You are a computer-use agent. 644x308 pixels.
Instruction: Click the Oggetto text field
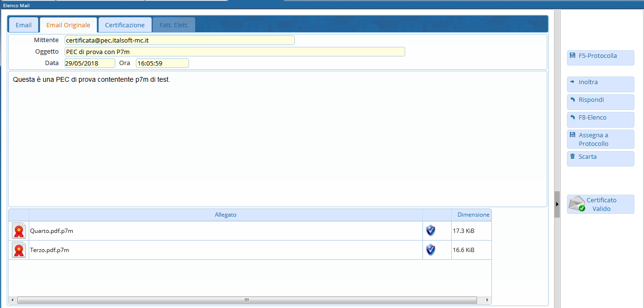click(x=234, y=52)
